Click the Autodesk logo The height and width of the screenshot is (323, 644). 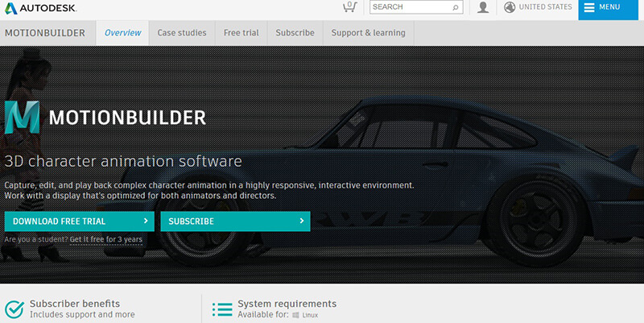pyautogui.click(x=40, y=8)
